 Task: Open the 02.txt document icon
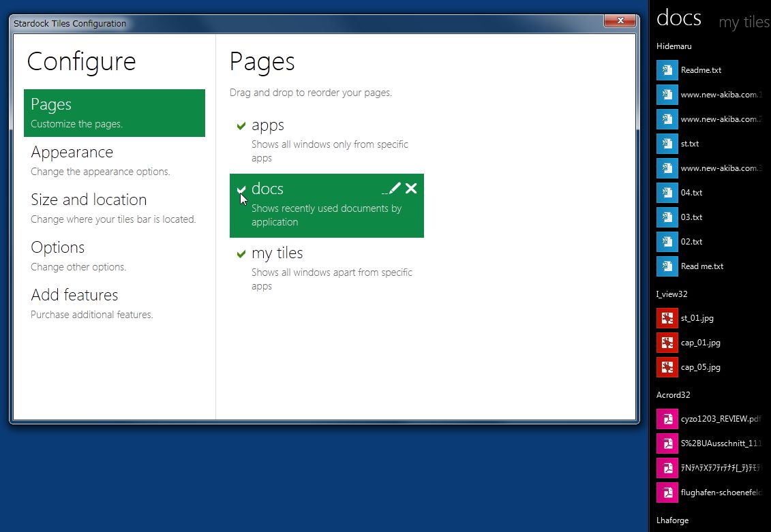[x=667, y=242]
